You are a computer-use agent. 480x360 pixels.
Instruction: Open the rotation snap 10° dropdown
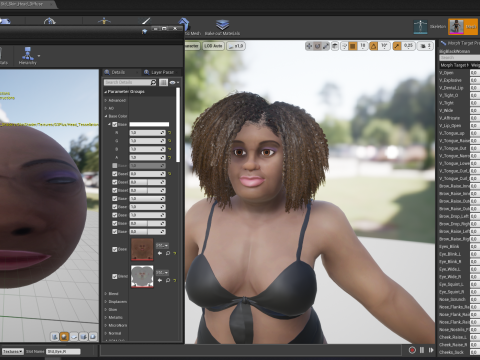384,46
